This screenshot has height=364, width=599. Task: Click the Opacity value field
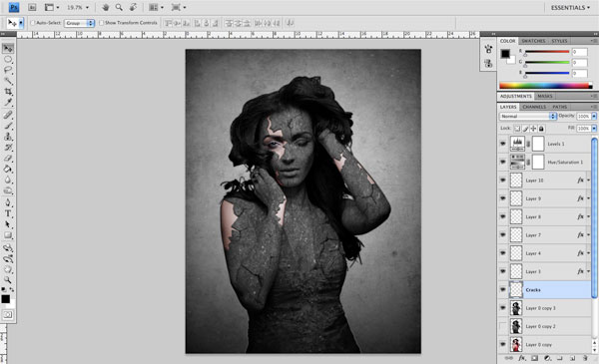click(x=583, y=116)
